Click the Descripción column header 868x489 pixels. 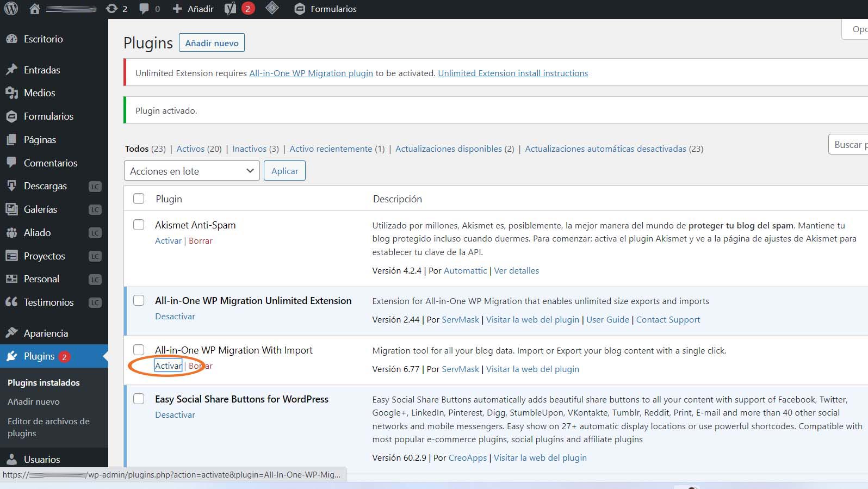(x=397, y=199)
